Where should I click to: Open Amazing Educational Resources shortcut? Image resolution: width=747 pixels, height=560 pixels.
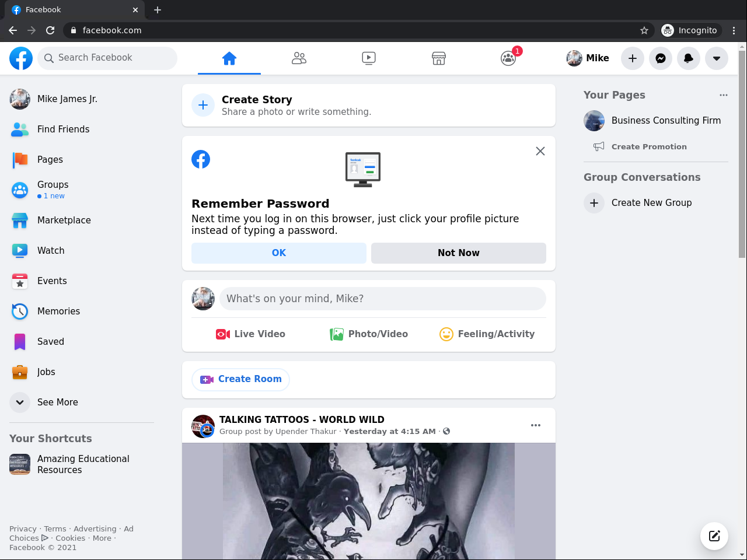82,464
